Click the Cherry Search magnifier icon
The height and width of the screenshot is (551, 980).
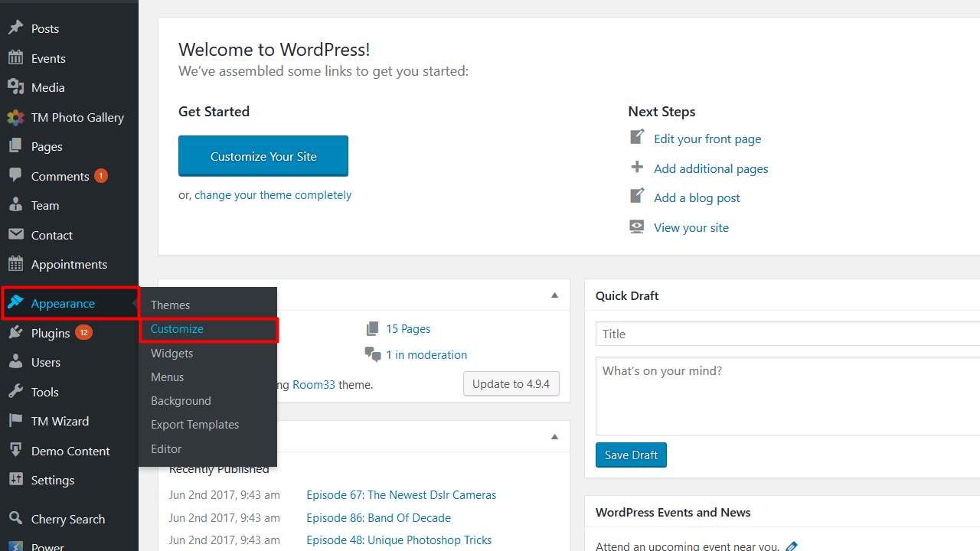click(15, 519)
